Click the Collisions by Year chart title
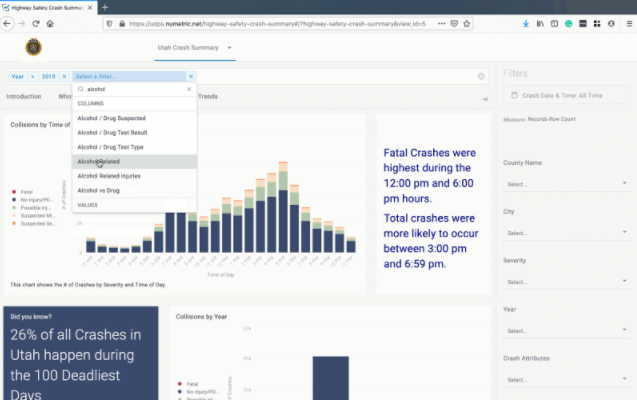The image size is (637, 400). 201,317
